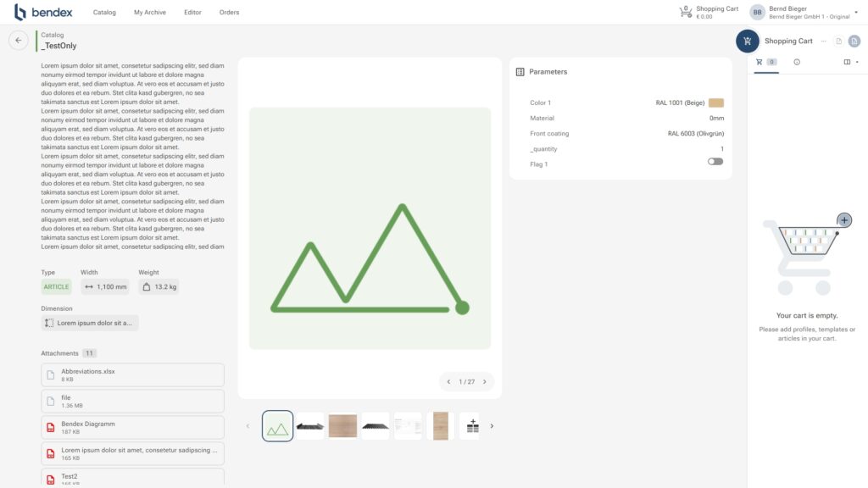868x488 pixels.
Task: Open the header shopping cart icon
Action: pos(686,12)
